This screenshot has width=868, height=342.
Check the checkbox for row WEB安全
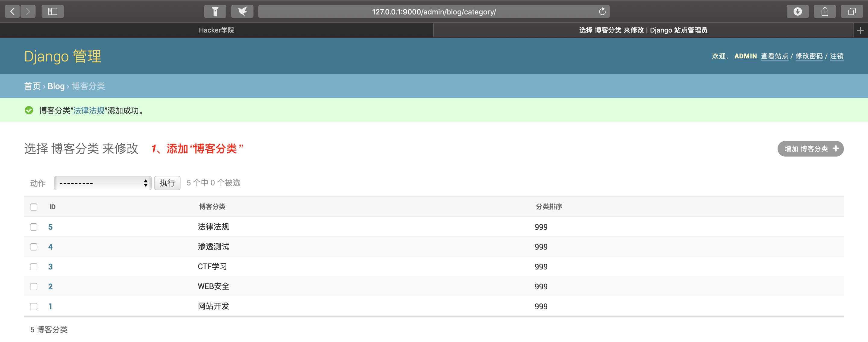click(34, 287)
